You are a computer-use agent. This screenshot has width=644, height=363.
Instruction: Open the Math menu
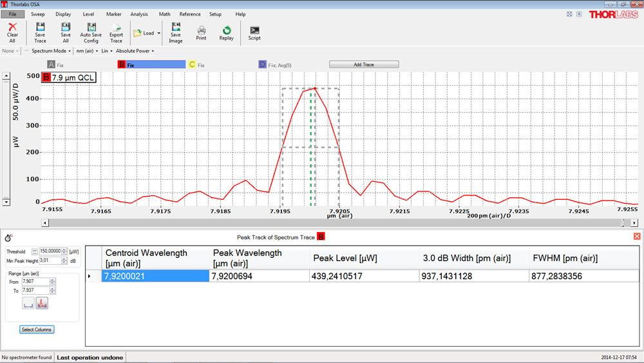pos(165,14)
